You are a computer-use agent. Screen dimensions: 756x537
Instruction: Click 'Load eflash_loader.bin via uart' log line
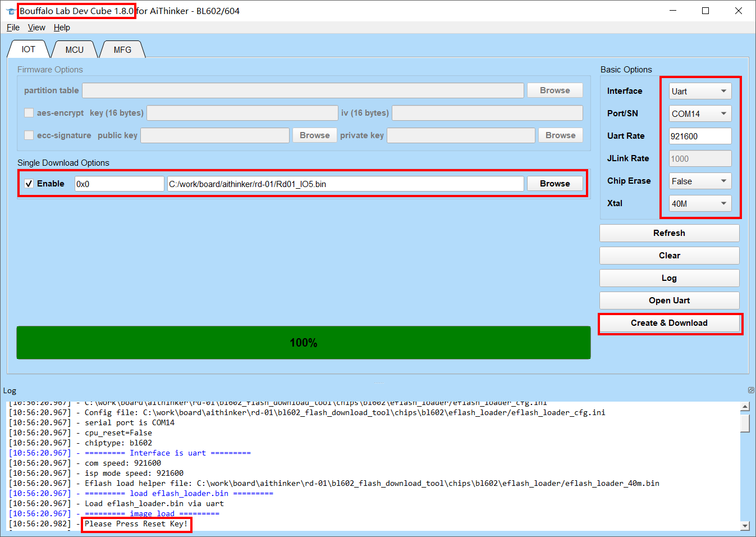[x=154, y=503]
